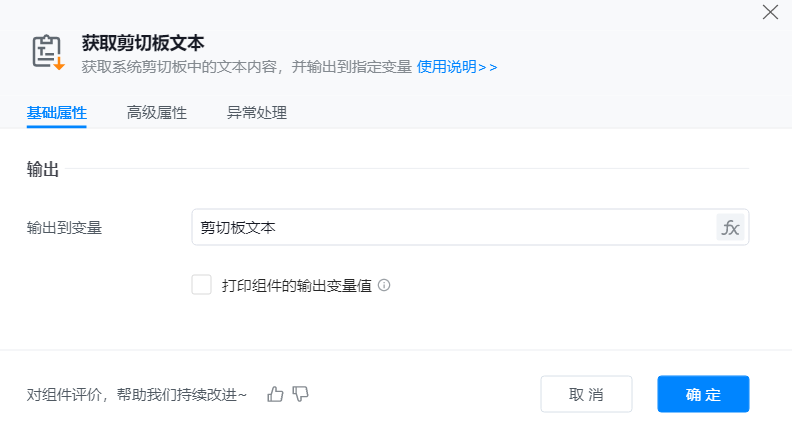792x430 pixels.
Task: Switch to the 基础属性 tab
Action: click(x=56, y=112)
